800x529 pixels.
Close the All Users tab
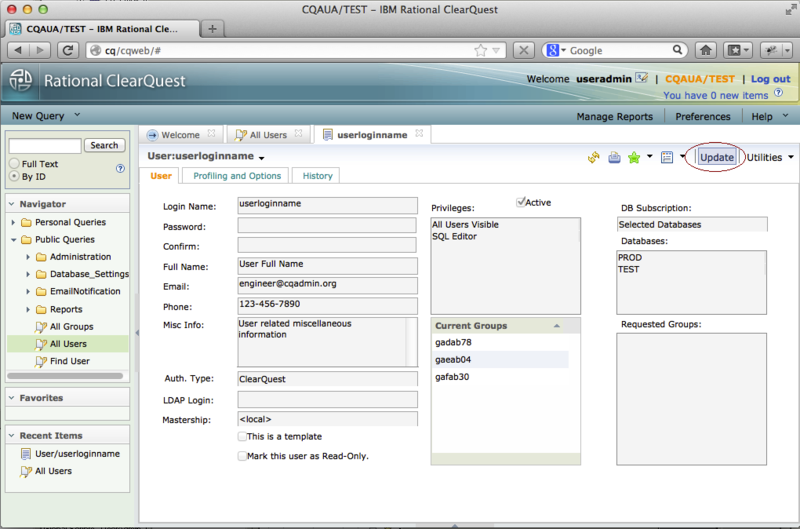298,134
